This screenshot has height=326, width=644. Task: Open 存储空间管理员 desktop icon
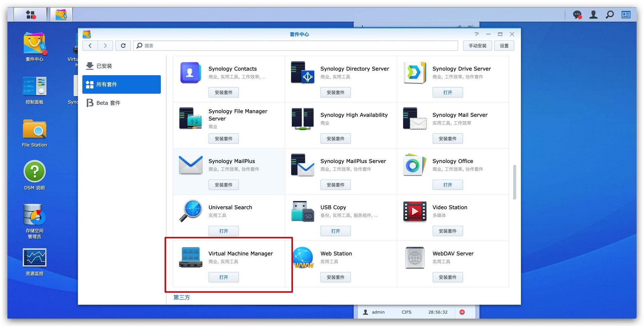[x=35, y=221]
